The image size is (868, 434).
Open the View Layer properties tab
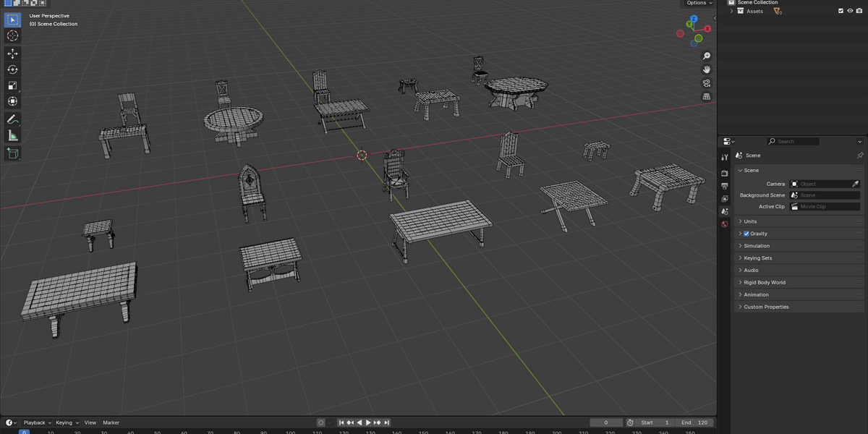point(725,198)
